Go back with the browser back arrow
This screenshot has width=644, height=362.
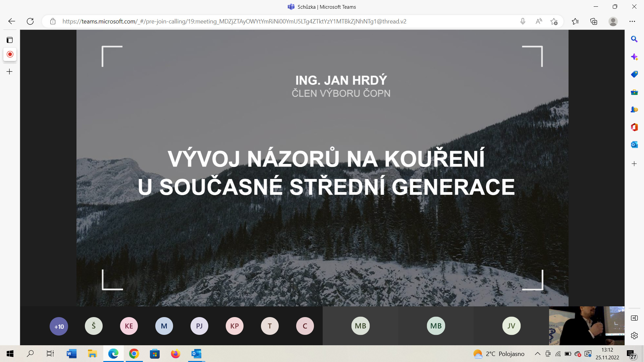(12, 21)
